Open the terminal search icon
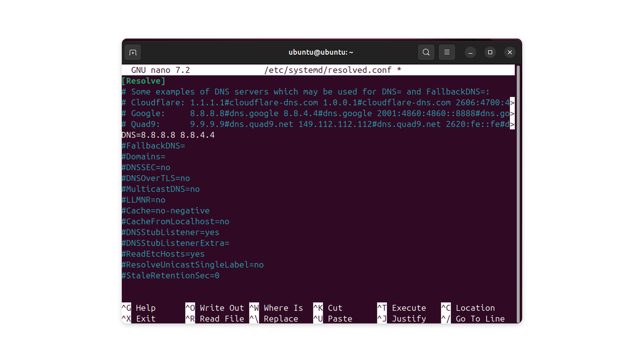Screen dimensions: 644x362 (426, 52)
